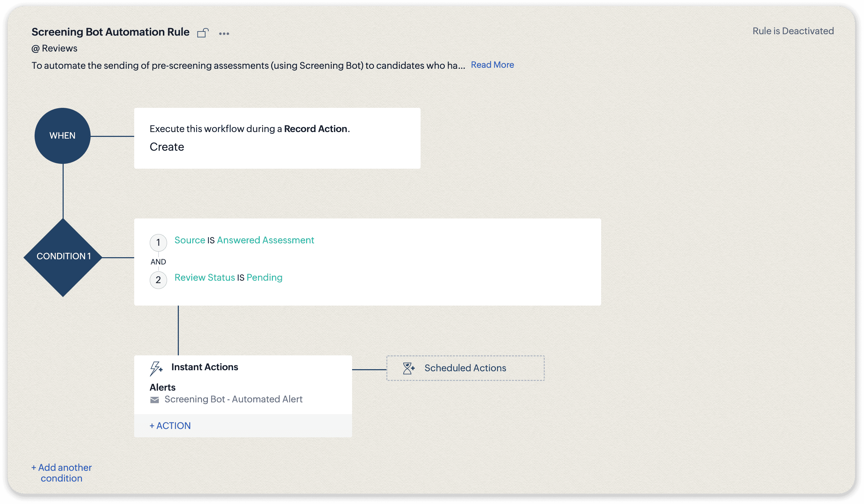Select the CONDITION 1 diamond node
Viewport: 864px width, 504px height.
(x=63, y=257)
